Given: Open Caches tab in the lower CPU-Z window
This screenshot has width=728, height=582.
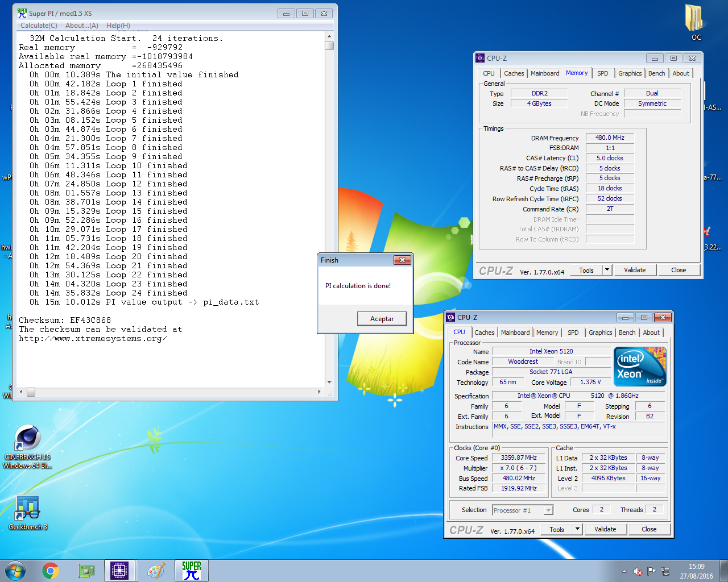Looking at the screenshot, I should (x=485, y=332).
